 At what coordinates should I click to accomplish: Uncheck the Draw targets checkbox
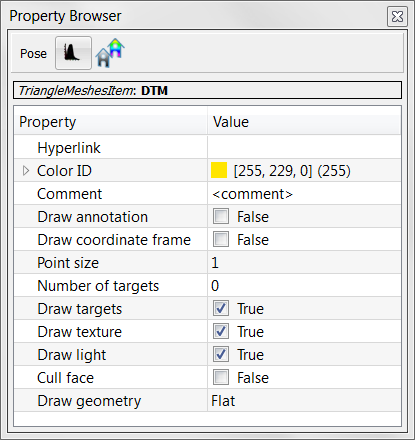point(221,308)
